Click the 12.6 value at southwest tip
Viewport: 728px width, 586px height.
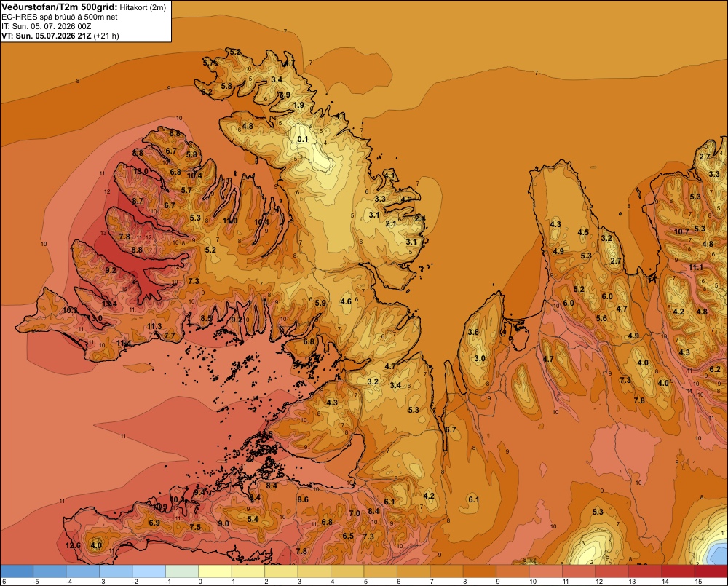[73, 545]
